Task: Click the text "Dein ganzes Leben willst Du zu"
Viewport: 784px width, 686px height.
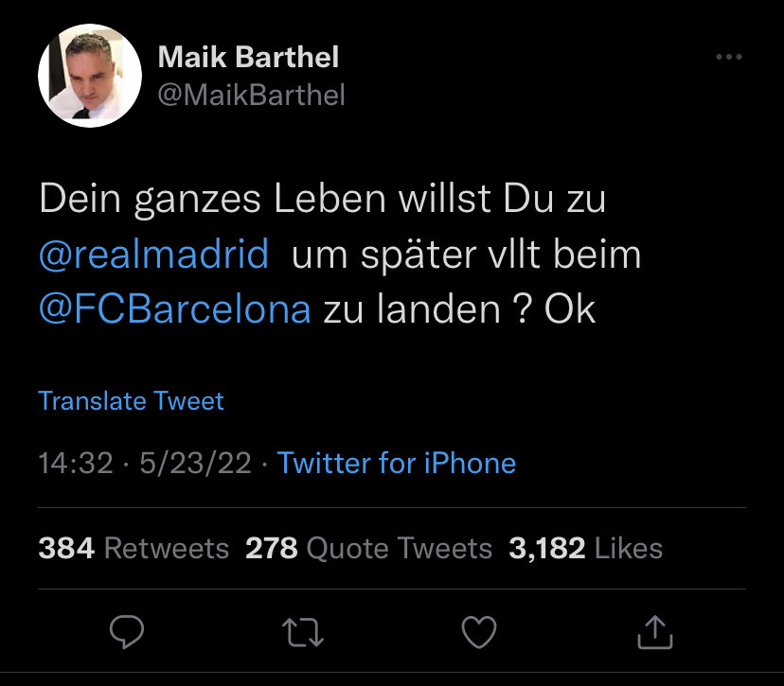Action: point(322,201)
